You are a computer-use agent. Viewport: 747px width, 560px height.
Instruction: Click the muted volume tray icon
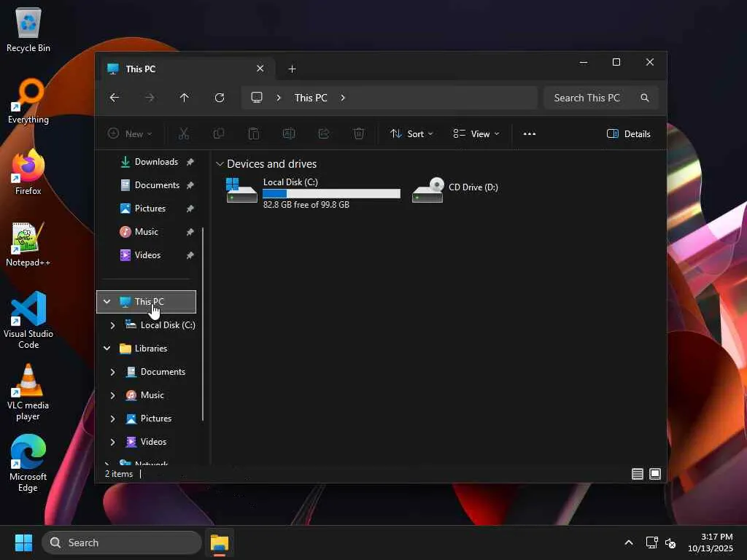pyautogui.click(x=670, y=542)
